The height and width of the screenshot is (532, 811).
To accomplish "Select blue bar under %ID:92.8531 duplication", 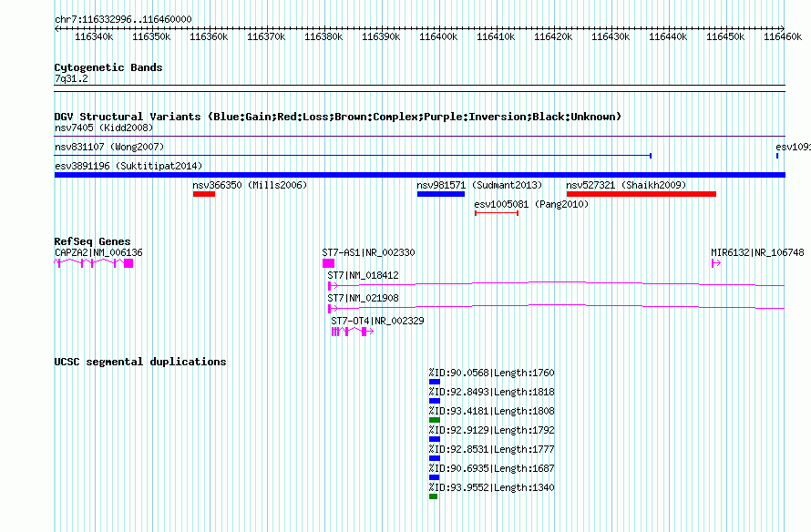I will coord(435,458).
